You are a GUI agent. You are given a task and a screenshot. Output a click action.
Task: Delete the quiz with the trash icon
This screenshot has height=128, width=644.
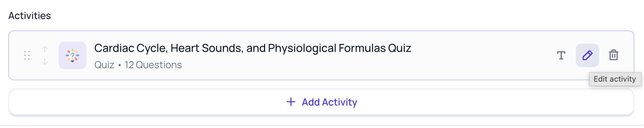[614, 55]
